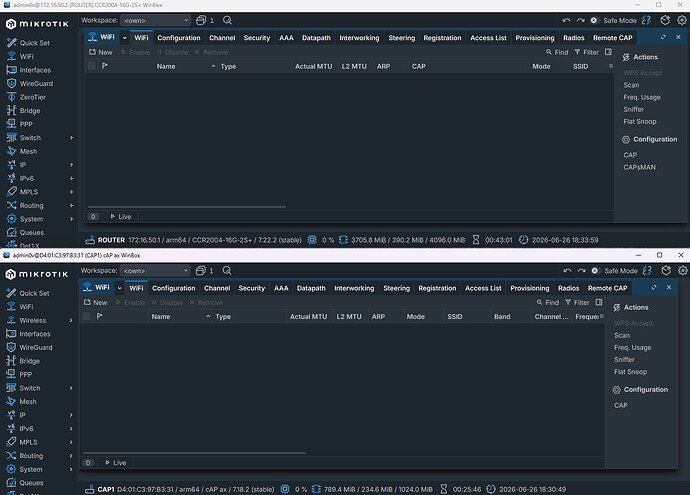
Task: Switch to Remote CAP tab in ROUTER window
Action: pos(612,38)
